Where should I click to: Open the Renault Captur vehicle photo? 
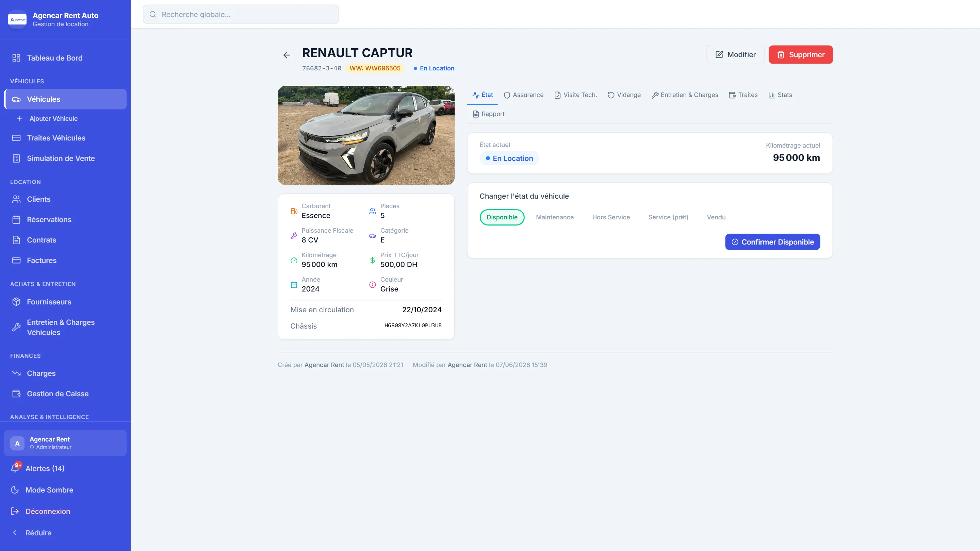coord(366,135)
